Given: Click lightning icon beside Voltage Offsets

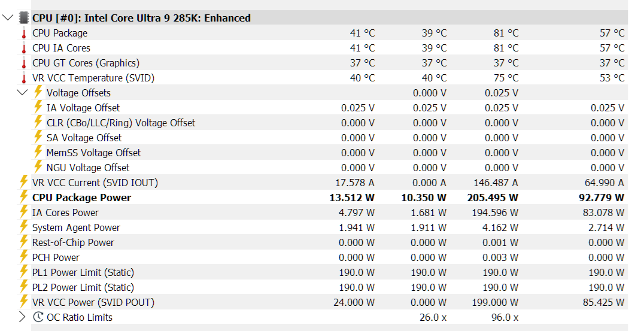Looking at the screenshot, I should click(x=38, y=92).
